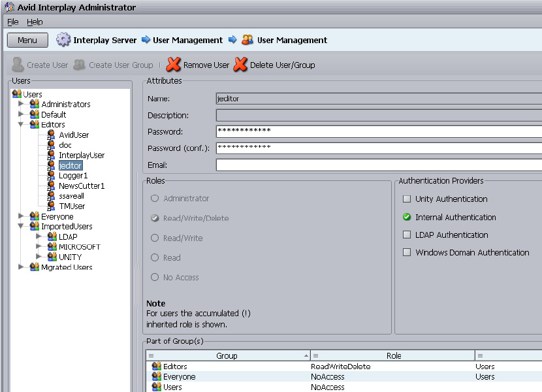
Task: Click the Password (conf.) input field
Action: tap(379, 148)
